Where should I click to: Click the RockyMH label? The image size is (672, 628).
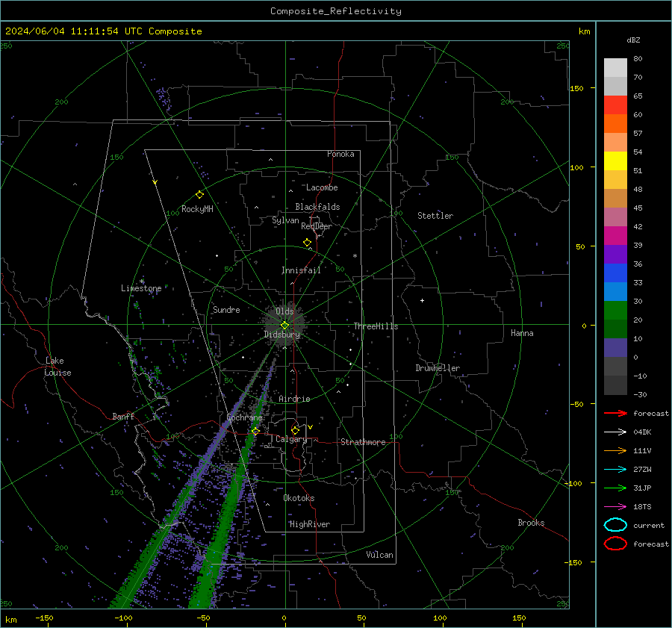pos(197,209)
